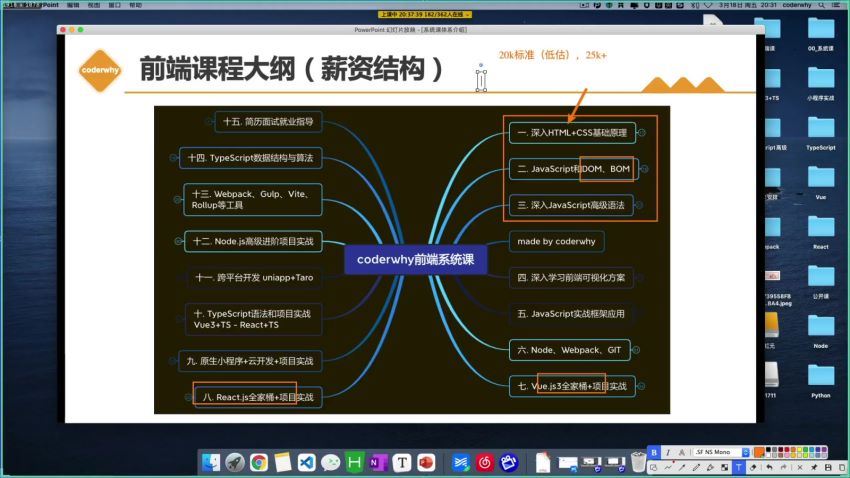The width and height of the screenshot is (850, 478).
Task: Select the arrow drawing tool
Action: 682,467
